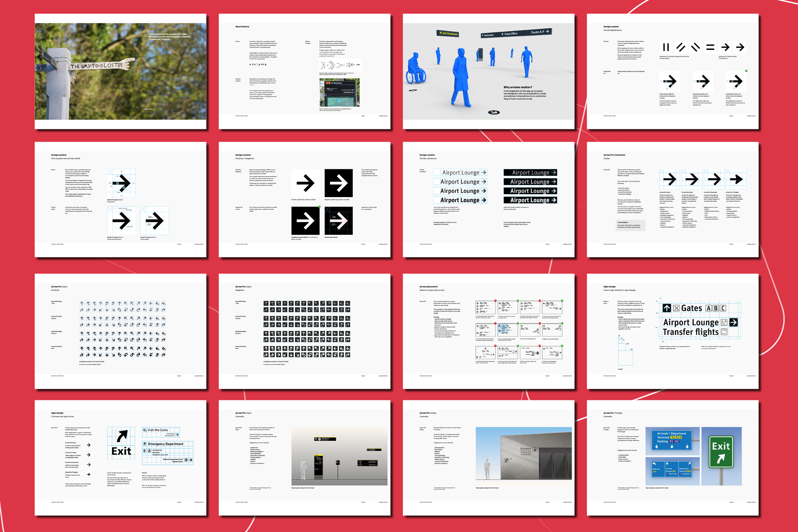Open the Arrow Pro Open Positive page

(x=120, y=331)
